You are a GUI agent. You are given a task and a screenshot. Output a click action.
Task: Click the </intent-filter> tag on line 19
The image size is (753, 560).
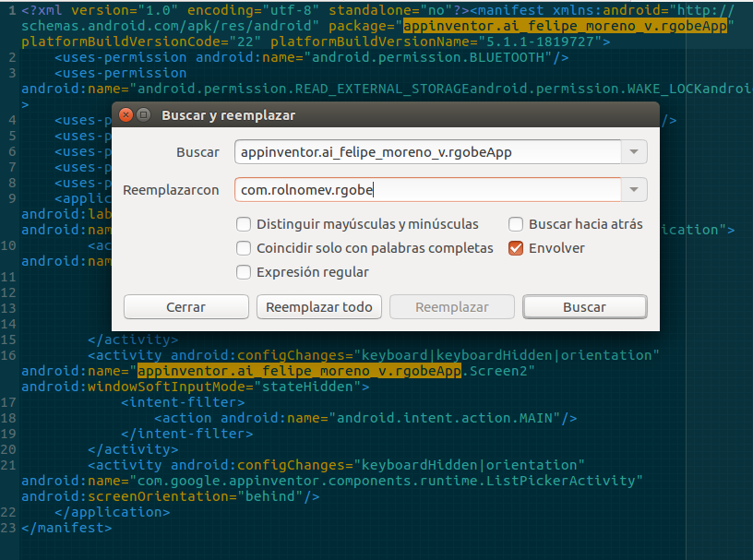pyautogui.click(x=186, y=434)
